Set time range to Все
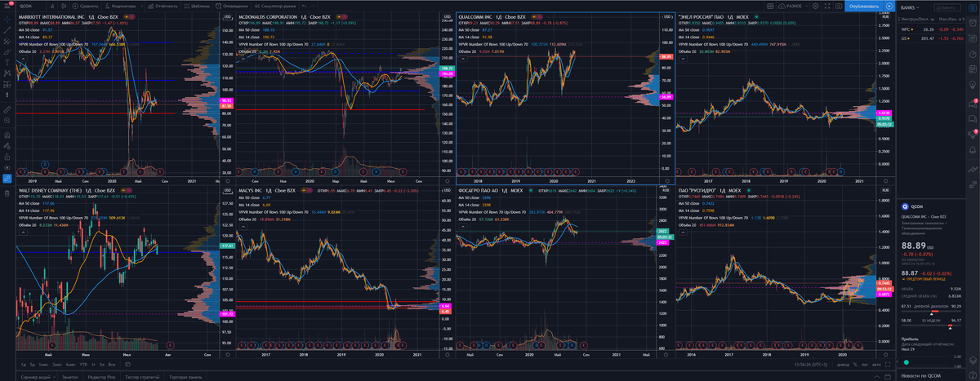The width and height of the screenshot is (980, 381). tap(112, 365)
